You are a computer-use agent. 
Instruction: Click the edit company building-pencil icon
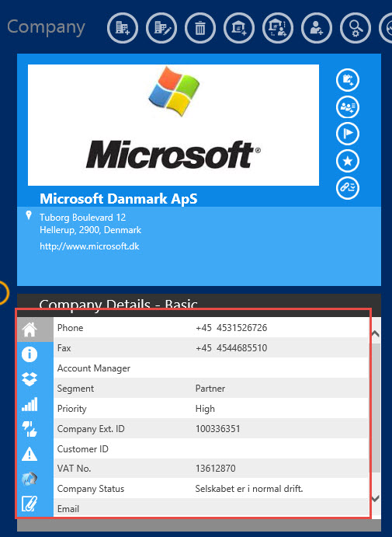coord(161,28)
